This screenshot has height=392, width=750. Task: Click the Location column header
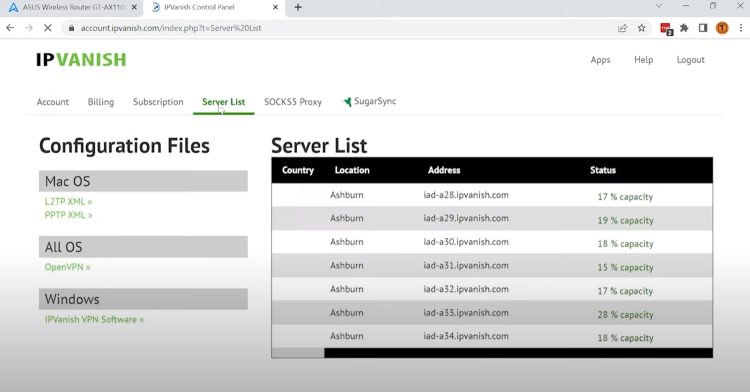point(352,170)
